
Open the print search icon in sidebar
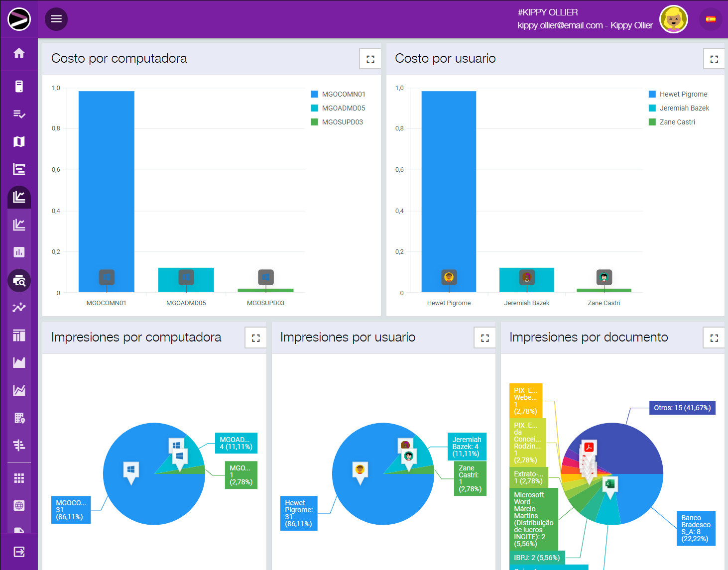[19, 281]
